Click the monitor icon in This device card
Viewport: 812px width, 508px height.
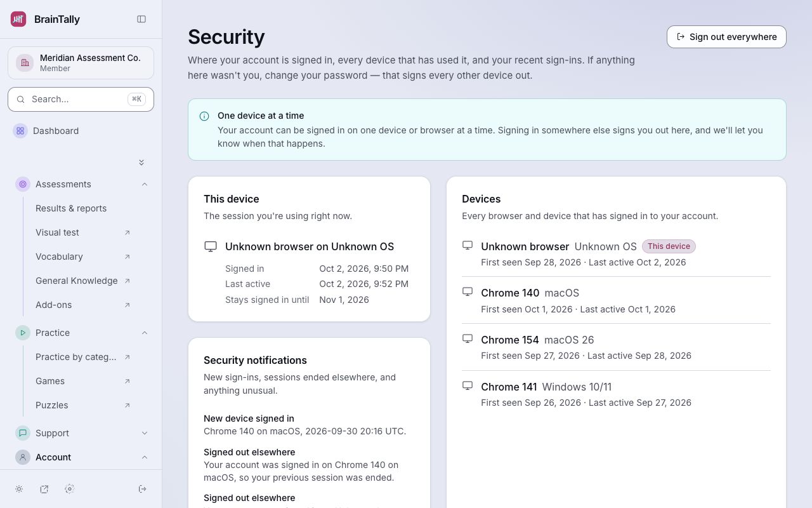pos(211,246)
